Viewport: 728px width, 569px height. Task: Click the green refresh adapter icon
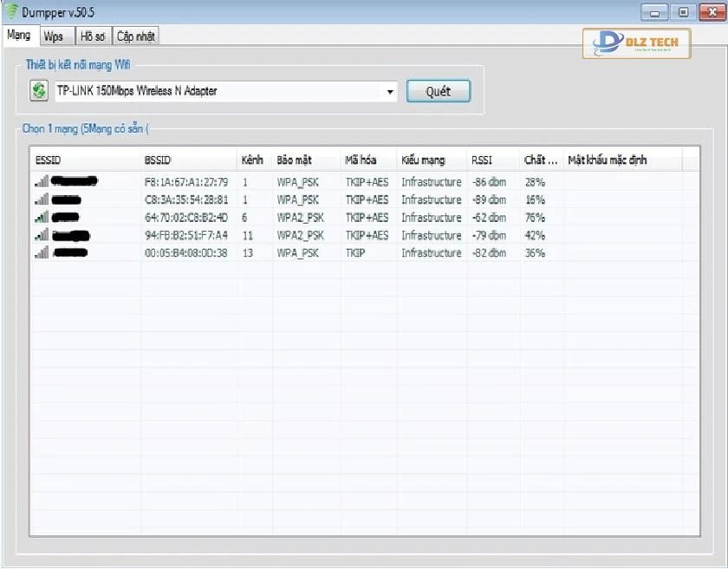pos(39,91)
